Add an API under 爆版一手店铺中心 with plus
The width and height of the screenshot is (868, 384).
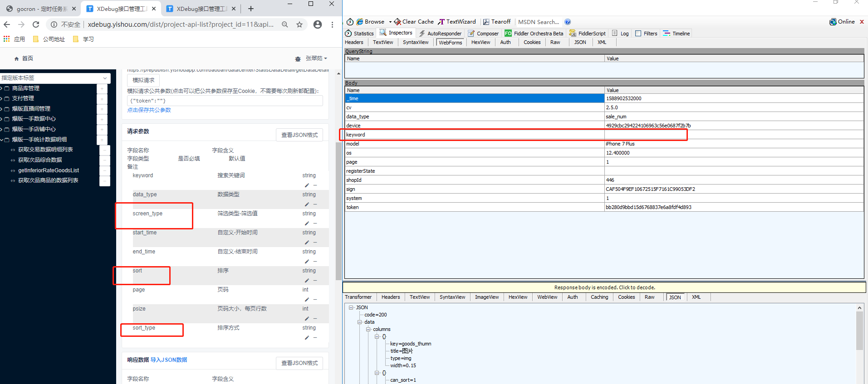pos(102,129)
